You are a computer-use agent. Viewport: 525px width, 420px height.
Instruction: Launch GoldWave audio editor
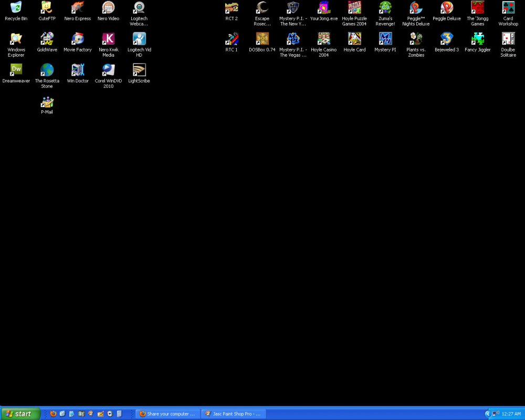47,39
